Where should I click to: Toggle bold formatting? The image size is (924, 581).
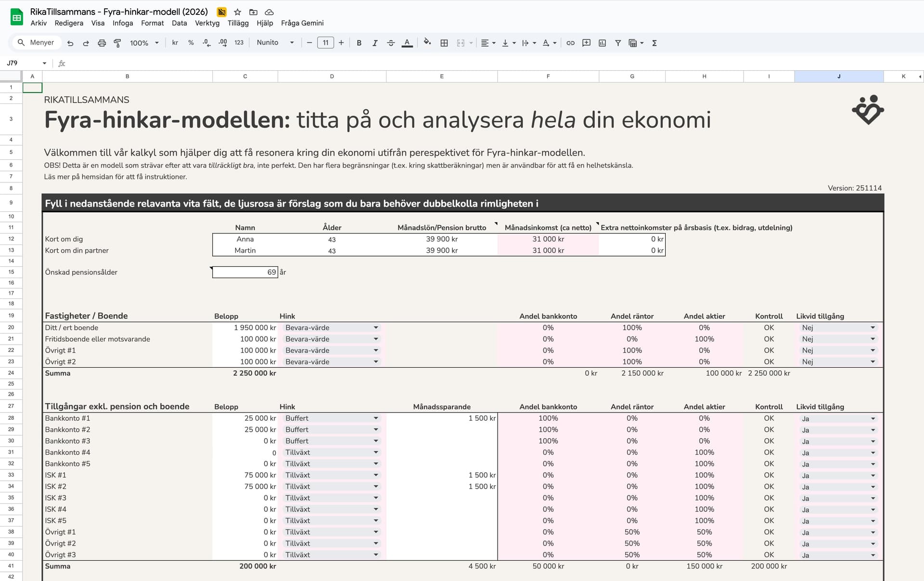click(359, 43)
